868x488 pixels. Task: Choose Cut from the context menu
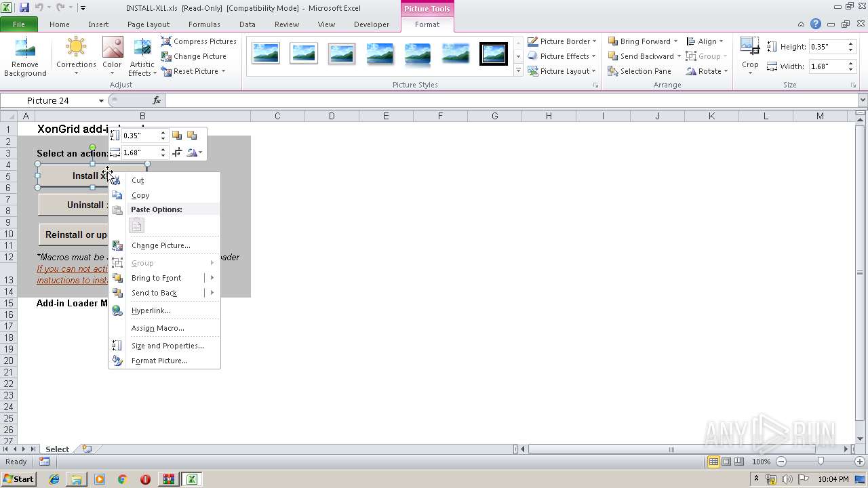pos(165,180)
